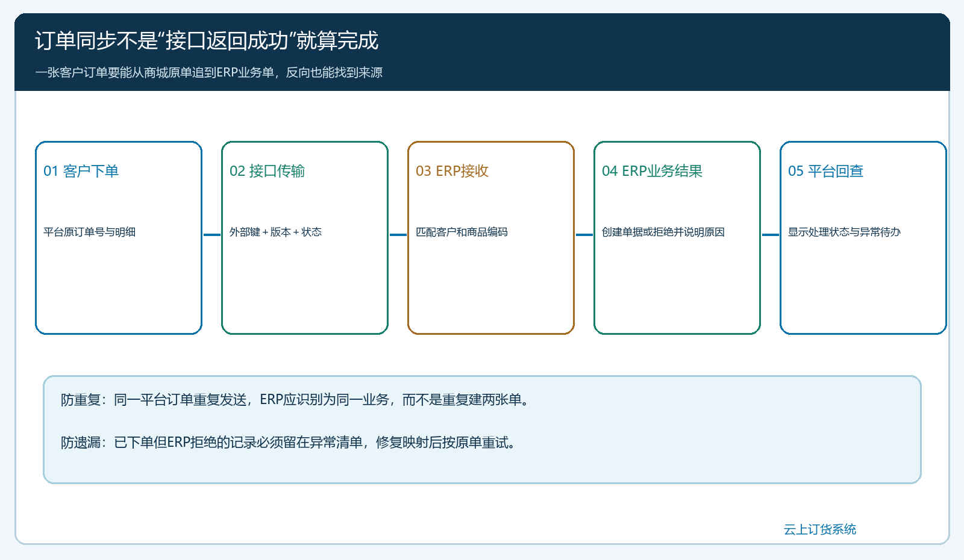Image resolution: width=964 pixels, height=560 pixels.
Task: Click the heading 02 接口传输
Action: coord(267,171)
